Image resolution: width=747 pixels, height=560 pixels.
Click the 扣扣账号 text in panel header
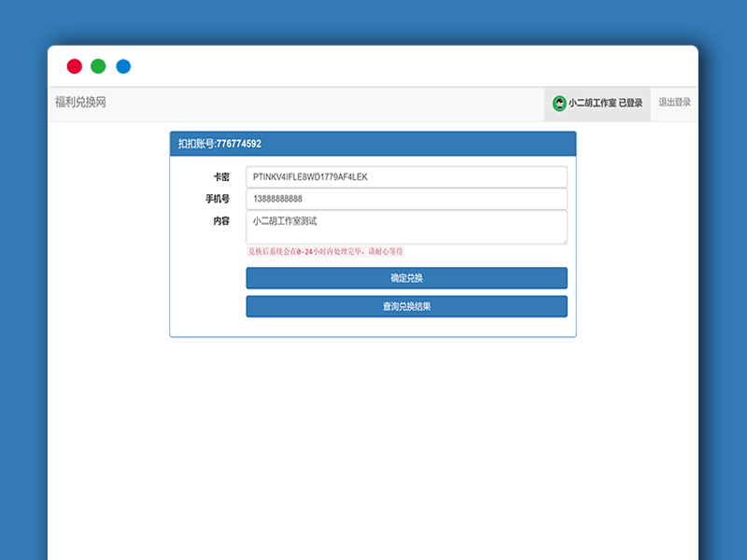coord(196,144)
